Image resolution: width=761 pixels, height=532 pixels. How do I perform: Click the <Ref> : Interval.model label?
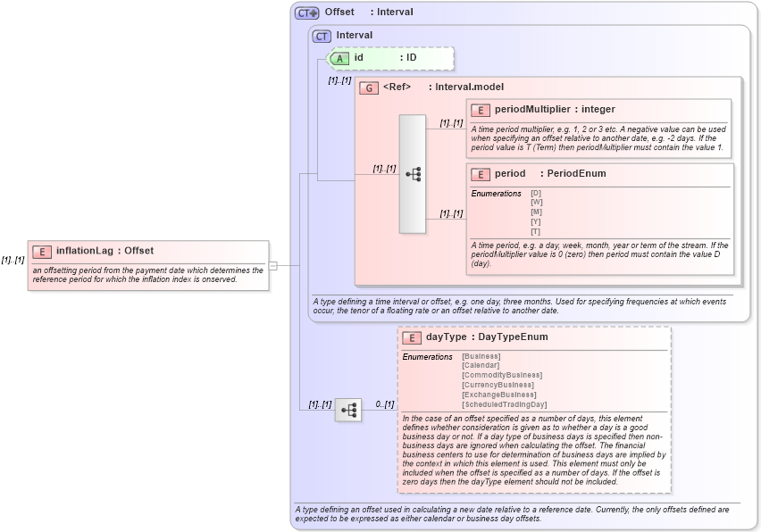click(x=444, y=87)
